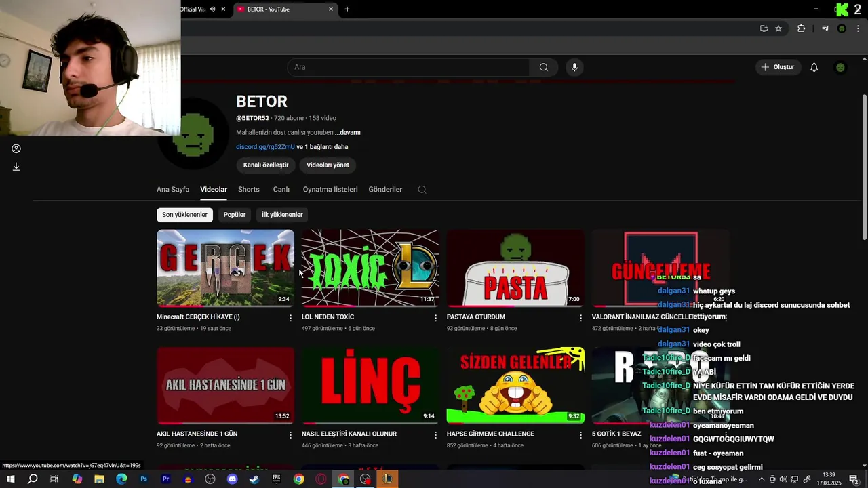This screenshot has height=488, width=868.
Task: Open three-dot menu for AKIL HASTANESİNDE 1 GÜN
Action: (291, 435)
